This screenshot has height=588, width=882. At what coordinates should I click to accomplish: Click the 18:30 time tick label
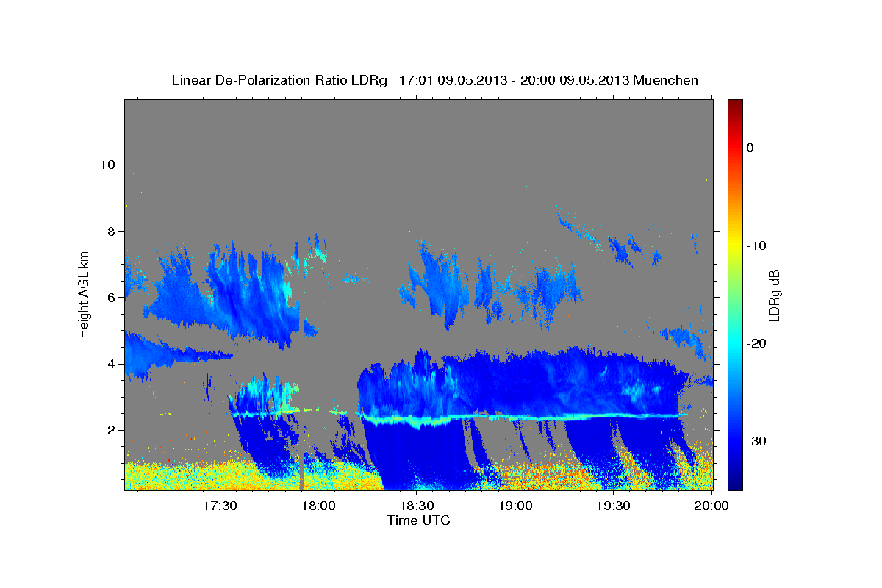[417, 506]
